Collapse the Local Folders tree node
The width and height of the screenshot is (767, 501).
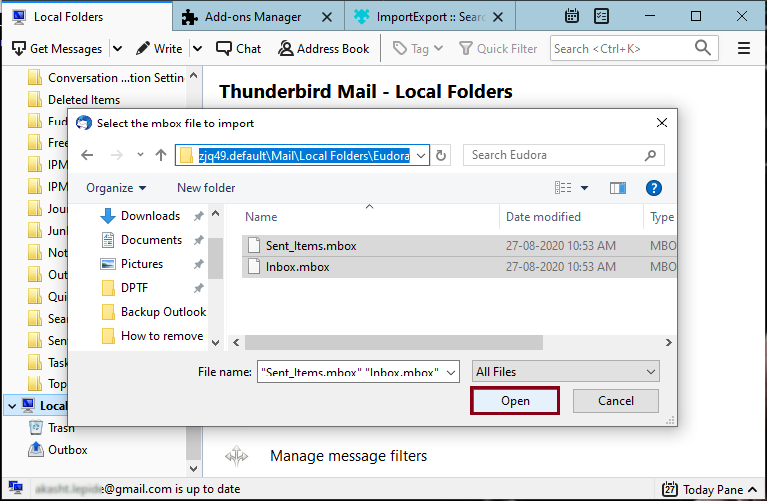[12, 406]
